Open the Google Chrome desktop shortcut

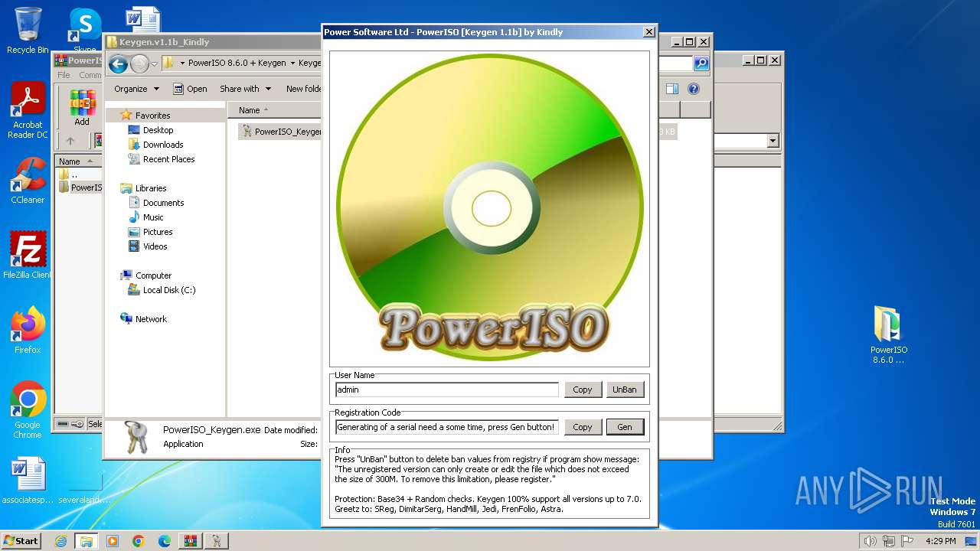(28, 410)
